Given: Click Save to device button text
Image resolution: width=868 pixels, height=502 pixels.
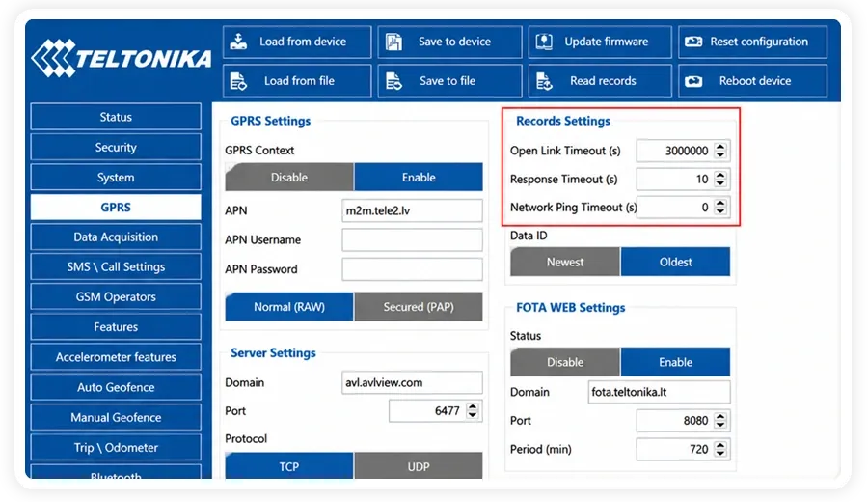Looking at the screenshot, I should (x=454, y=42).
